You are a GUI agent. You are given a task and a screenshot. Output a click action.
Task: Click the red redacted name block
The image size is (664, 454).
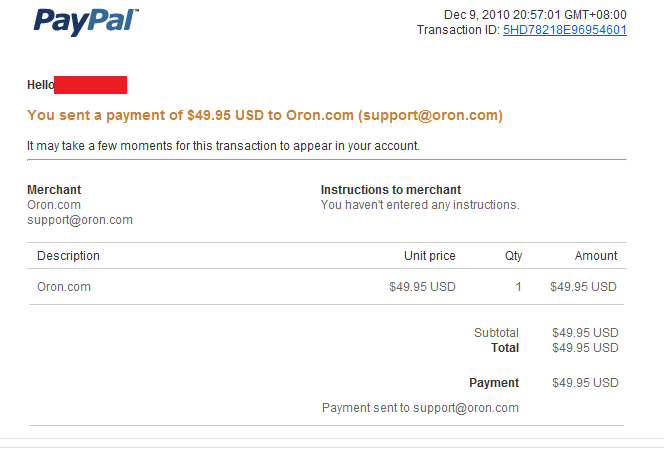coord(91,85)
